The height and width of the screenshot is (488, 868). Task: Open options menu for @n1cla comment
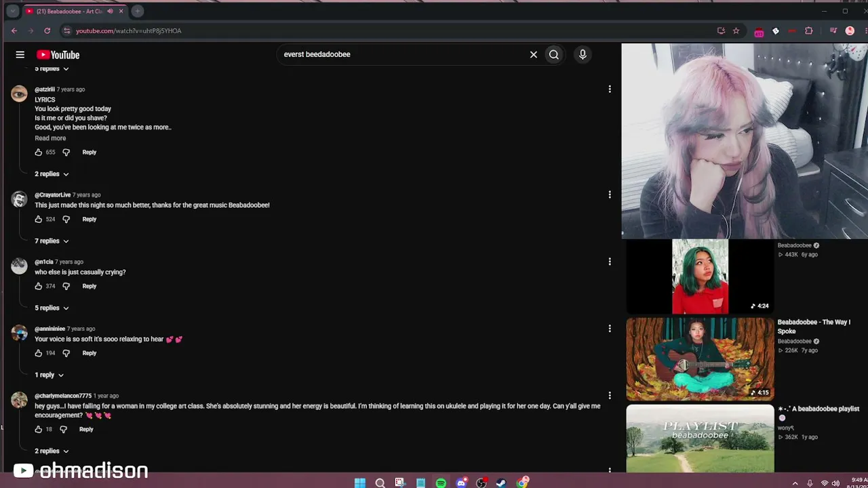(610, 262)
